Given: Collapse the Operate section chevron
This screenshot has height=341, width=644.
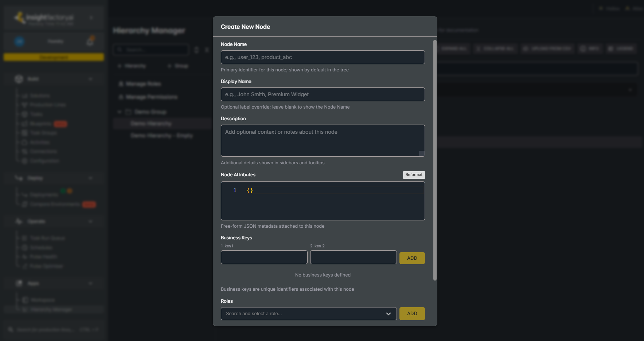Looking at the screenshot, I should (90, 222).
